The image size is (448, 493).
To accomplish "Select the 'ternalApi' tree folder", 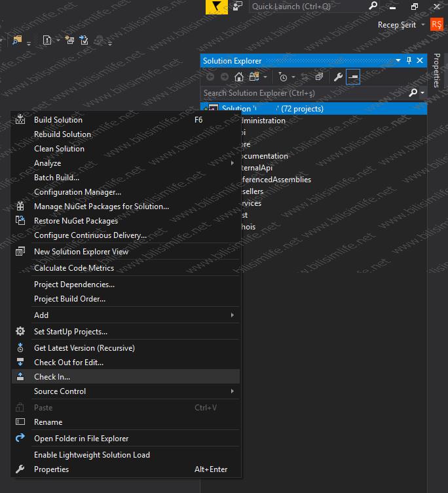I will coord(257,168).
